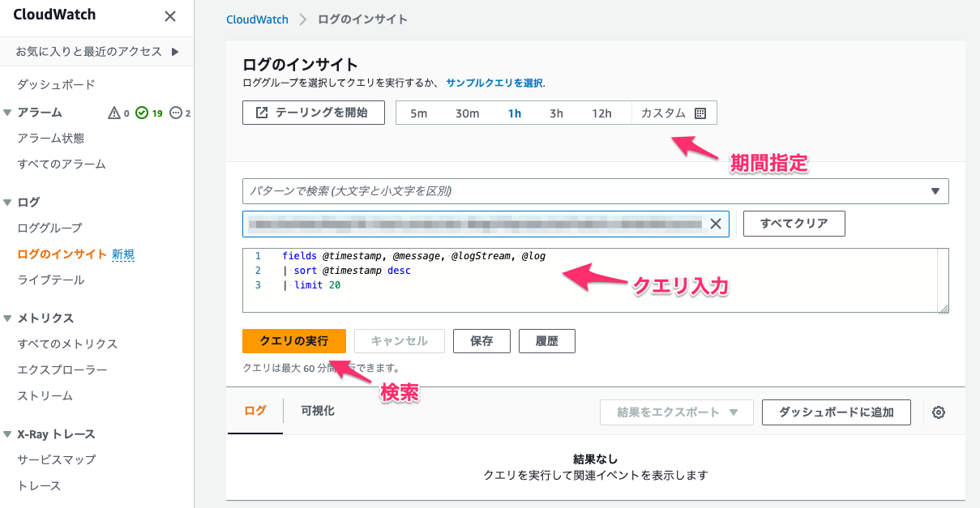Select 30m time range

467,113
